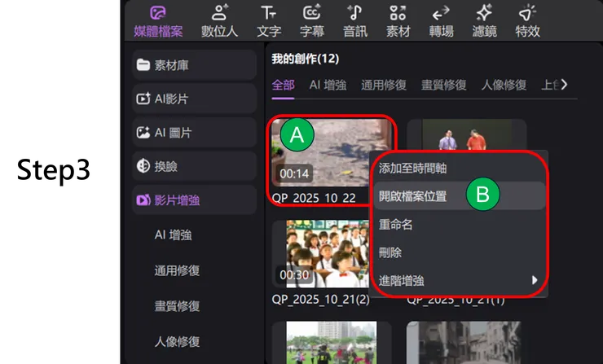
Task: Click the 我的創作(12) heading
Action: point(306,59)
